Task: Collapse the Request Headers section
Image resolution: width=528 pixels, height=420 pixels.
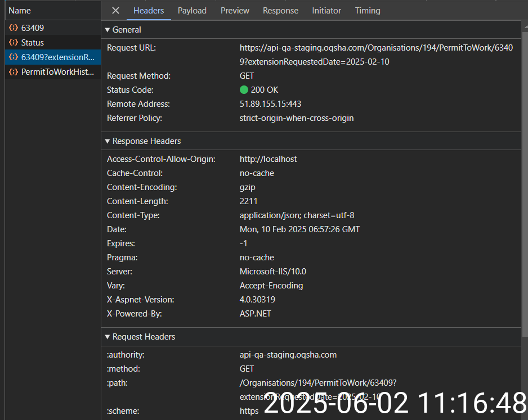Action: (x=108, y=337)
